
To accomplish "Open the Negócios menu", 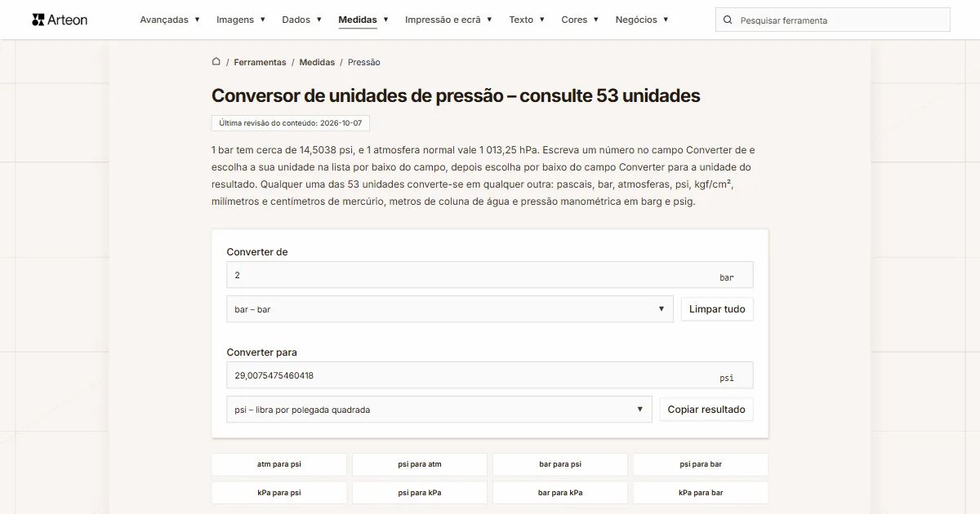I will (642, 20).
